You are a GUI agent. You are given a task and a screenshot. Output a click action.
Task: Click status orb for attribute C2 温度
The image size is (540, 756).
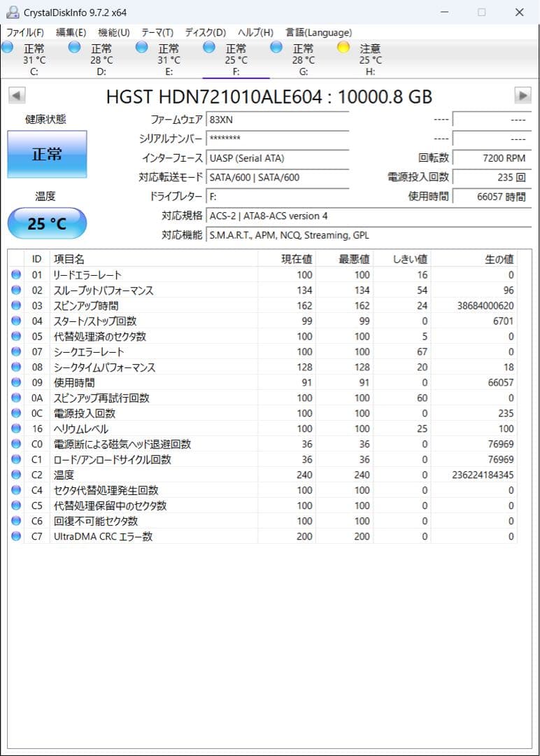[16, 475]
